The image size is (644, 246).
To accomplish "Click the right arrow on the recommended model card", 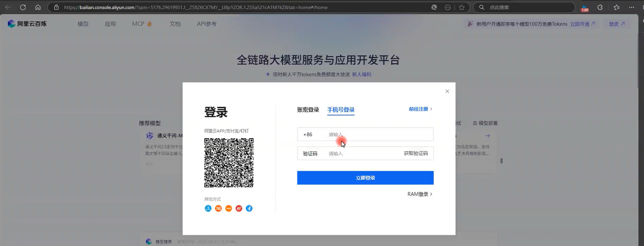I will 487,136.
